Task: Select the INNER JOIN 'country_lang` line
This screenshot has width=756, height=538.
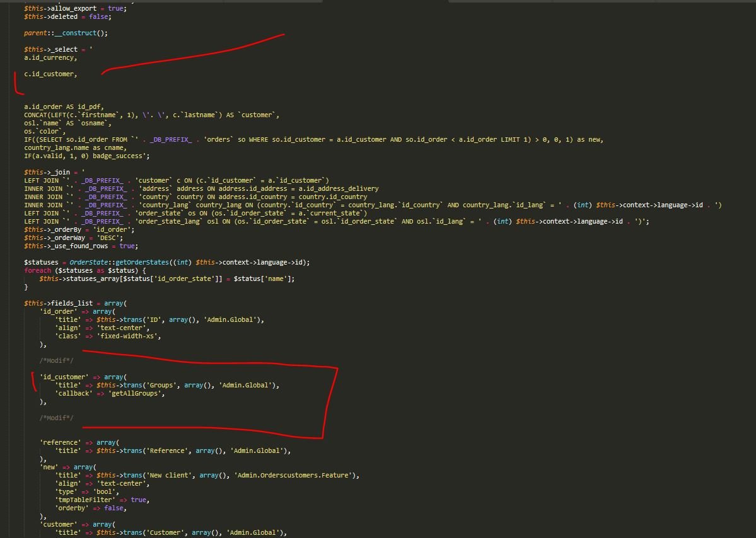Action: point(373,205)
